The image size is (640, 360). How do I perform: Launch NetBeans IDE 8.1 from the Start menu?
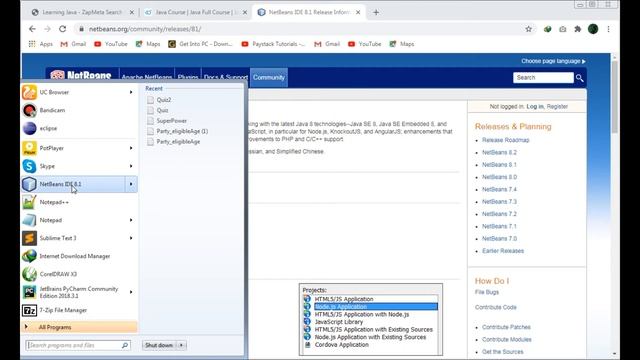tap(73, 184)
